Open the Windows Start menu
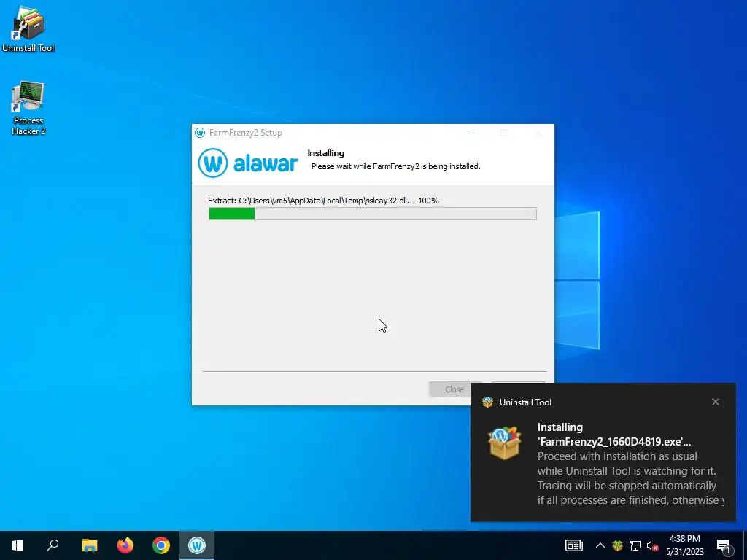The width and height of the screenshot is (747, 560). pyautogui.click(x=18, y=545)
